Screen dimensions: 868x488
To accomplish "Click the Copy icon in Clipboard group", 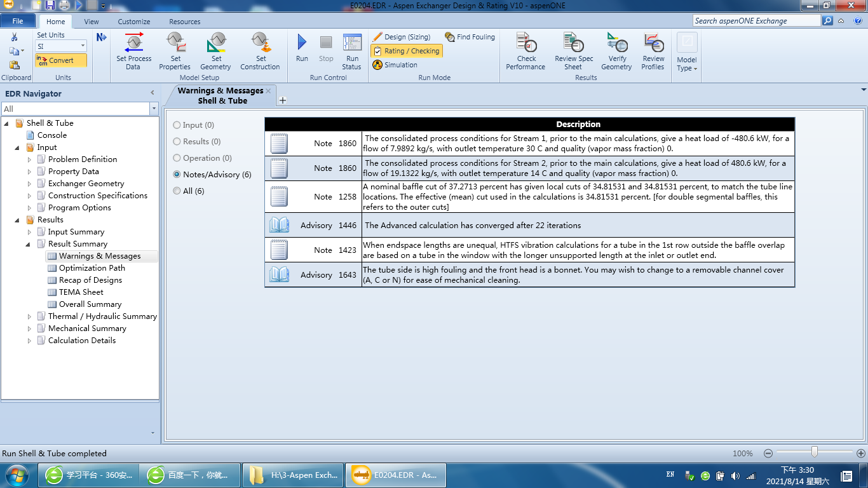I will tap(14, 51).
